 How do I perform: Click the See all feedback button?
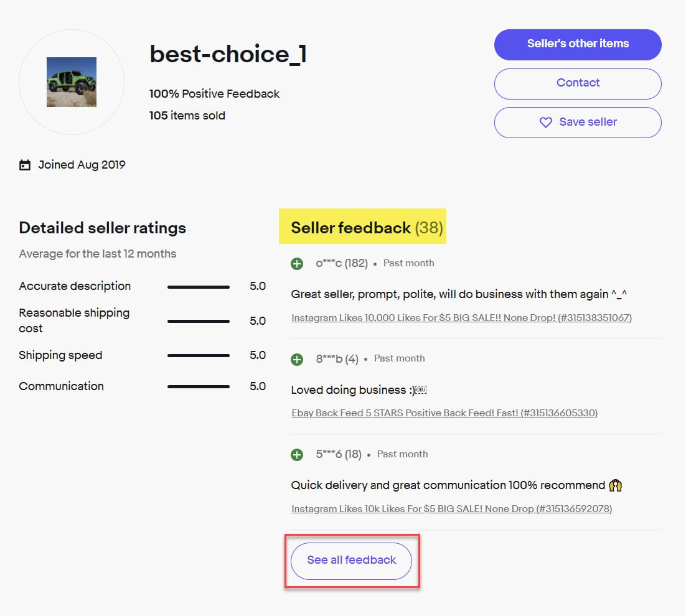pyautogui.click(x=352, y=561)
